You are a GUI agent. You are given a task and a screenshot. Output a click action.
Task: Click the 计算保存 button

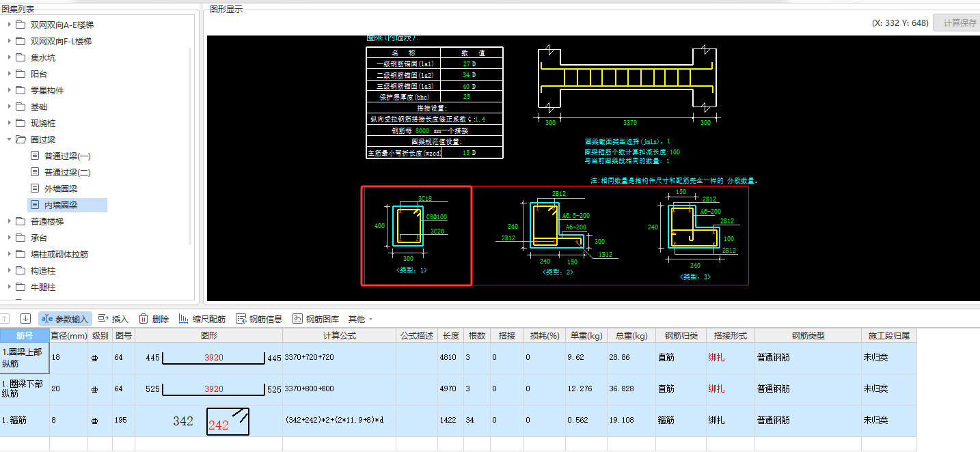click(x=956, y=23)
